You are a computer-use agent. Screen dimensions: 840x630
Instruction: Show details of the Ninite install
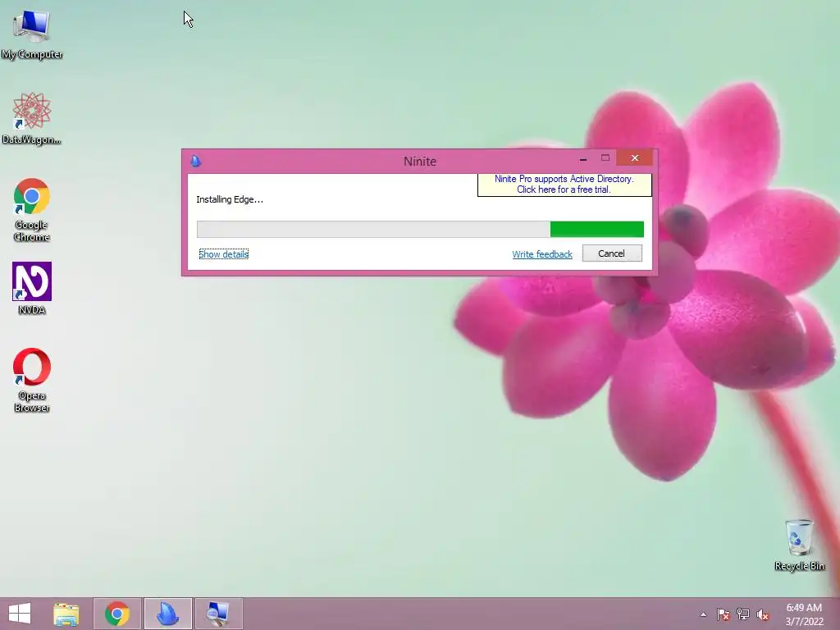[223, 254]
